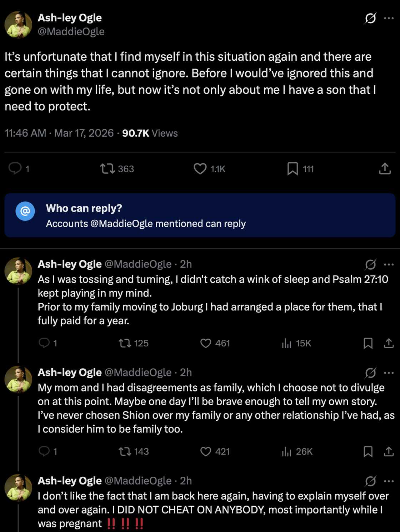Open the repost menu on the second tweet
This screenshot has width=400, height=532.
coord(125,343)
